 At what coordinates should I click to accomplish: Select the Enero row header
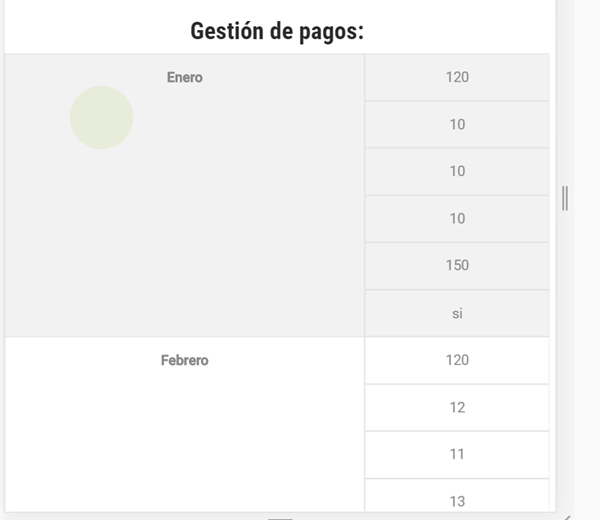click(x=184, y=77)
